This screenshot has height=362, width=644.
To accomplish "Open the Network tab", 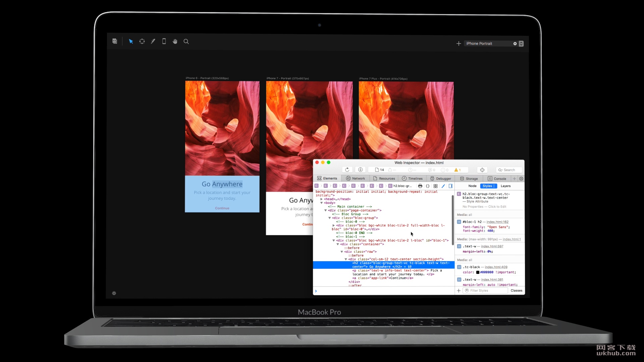I will pos(356,179).
